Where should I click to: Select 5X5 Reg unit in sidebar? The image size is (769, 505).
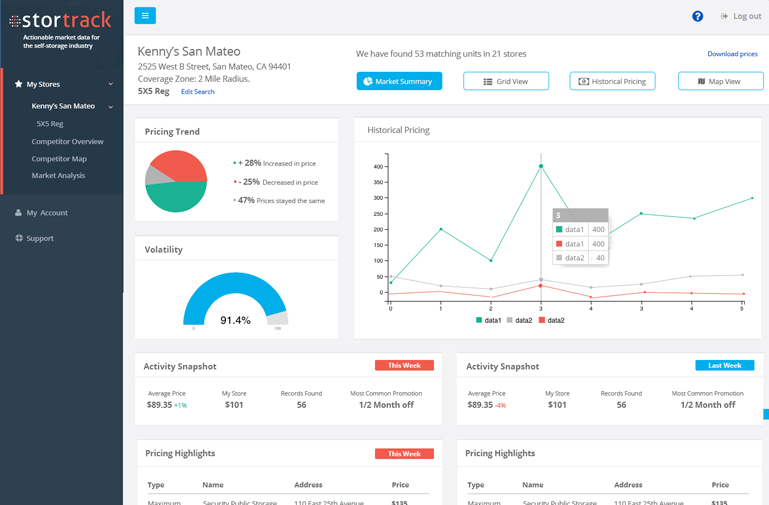(x=50, y=124)
